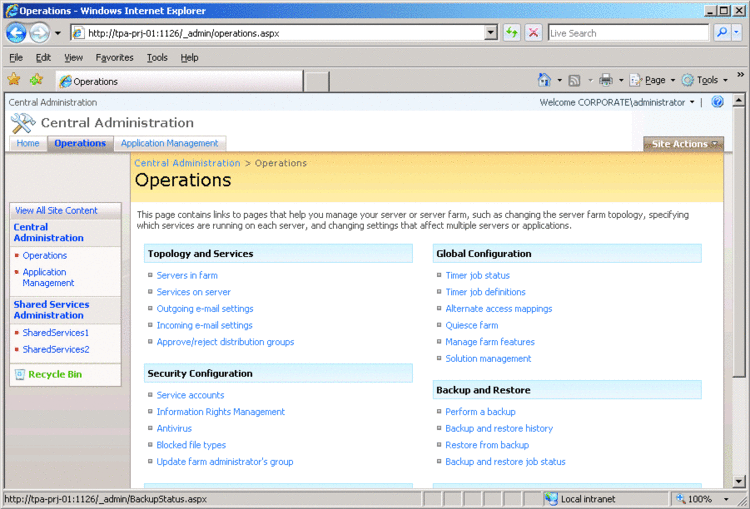Click the Live Search input box
The image size is (750, 509).
pyautogui.click(x=628, y=33)
